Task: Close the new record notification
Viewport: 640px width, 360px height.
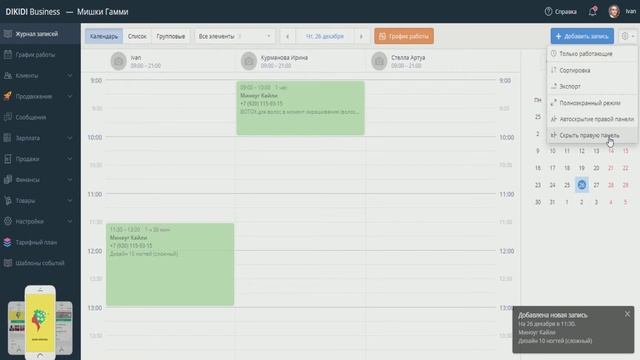Action: (627, 314)
